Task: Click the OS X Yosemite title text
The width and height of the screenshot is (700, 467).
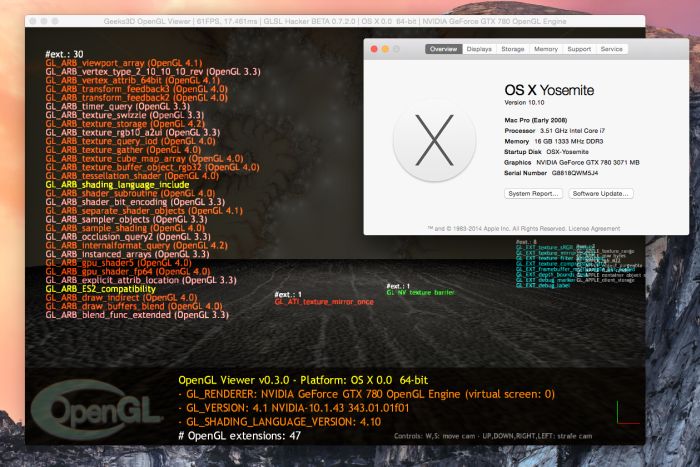Action: (549, 90)
